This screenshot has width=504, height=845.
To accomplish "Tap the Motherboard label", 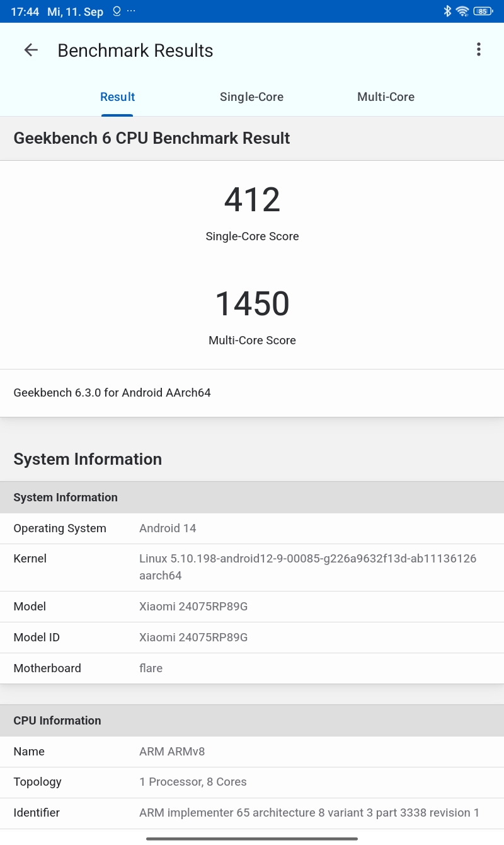I will (x=47, y=668).
